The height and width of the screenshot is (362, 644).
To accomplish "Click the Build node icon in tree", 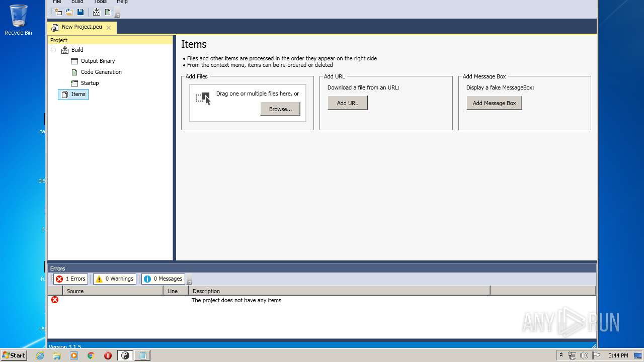I will 64,50.
